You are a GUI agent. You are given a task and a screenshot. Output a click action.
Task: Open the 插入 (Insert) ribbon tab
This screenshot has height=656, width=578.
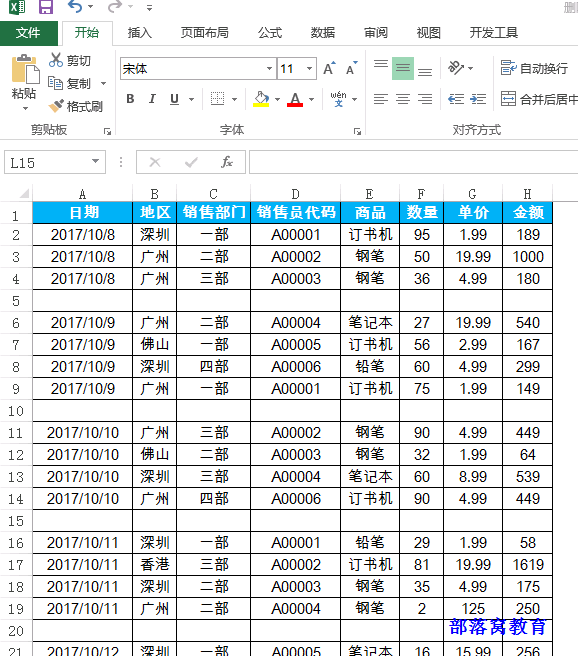tap(139, 33)
